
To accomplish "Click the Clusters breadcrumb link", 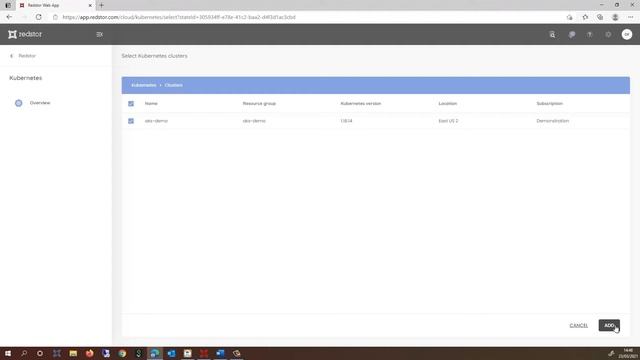I will tap(173, 85).
